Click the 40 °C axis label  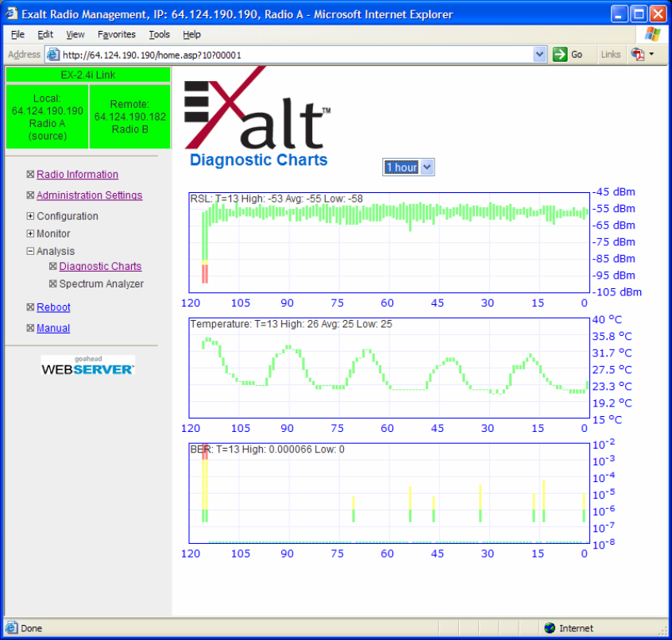pos(607,319)
